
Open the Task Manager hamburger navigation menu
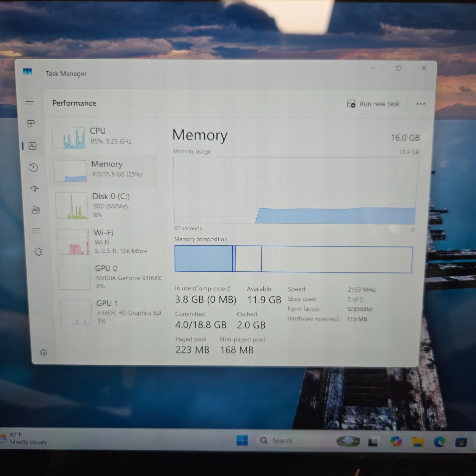point(30,102)
